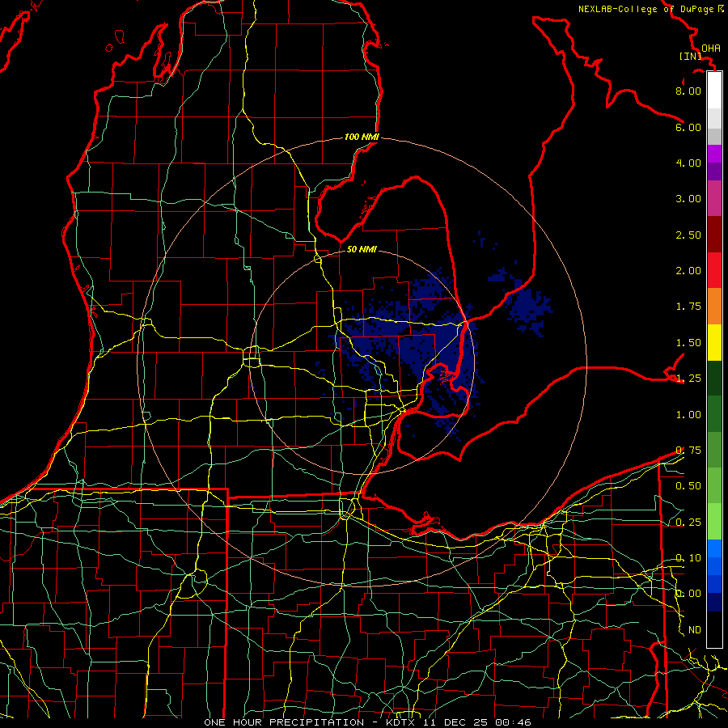This screenshot has height=728, width=728.
Task: Click the 11 DEC 25 date text
Action: (456, 722)
